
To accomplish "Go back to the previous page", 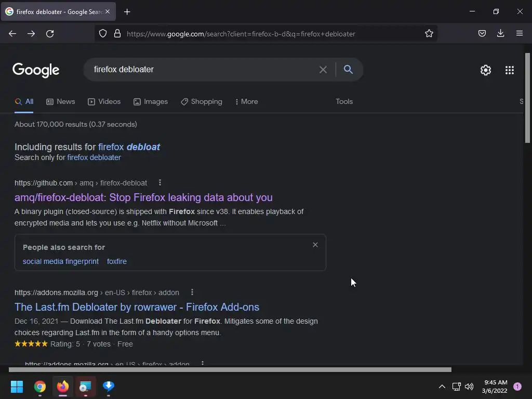I will [x=12, y=34].
